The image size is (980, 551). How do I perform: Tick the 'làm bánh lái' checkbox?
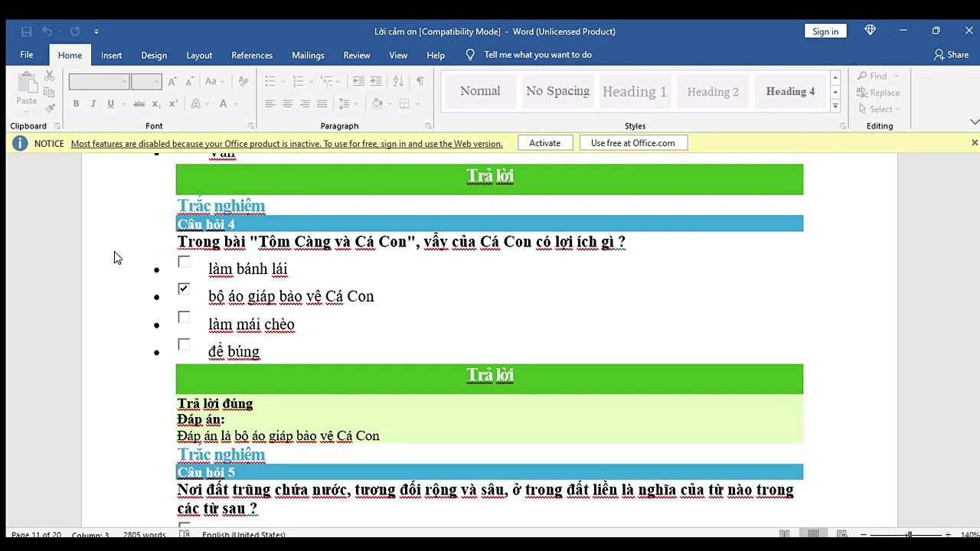pos(184,262)
